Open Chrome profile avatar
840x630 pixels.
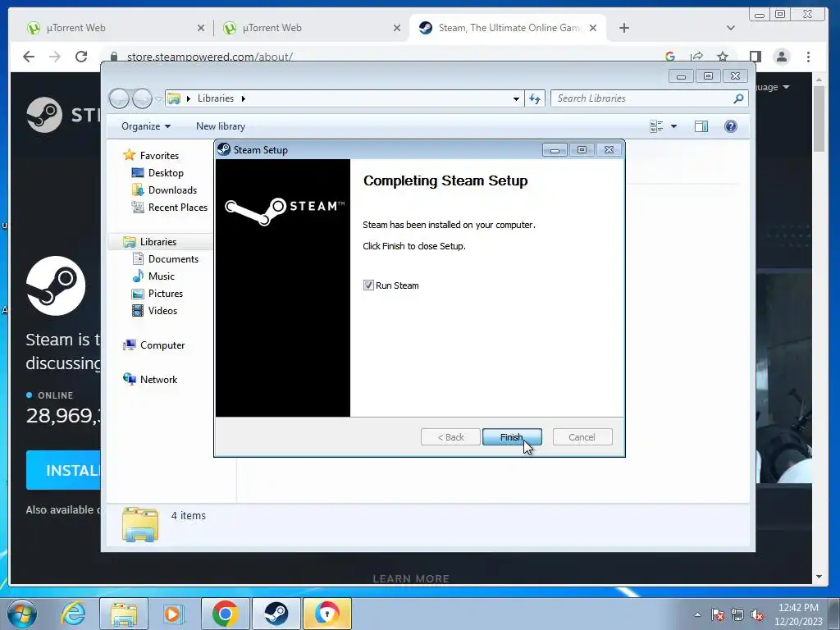coord(782,57)
